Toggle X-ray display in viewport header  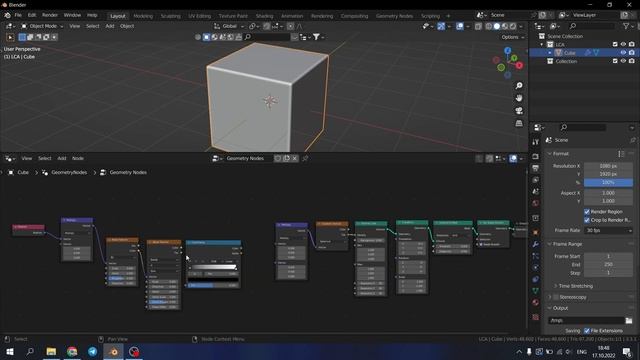click(478, 26)
